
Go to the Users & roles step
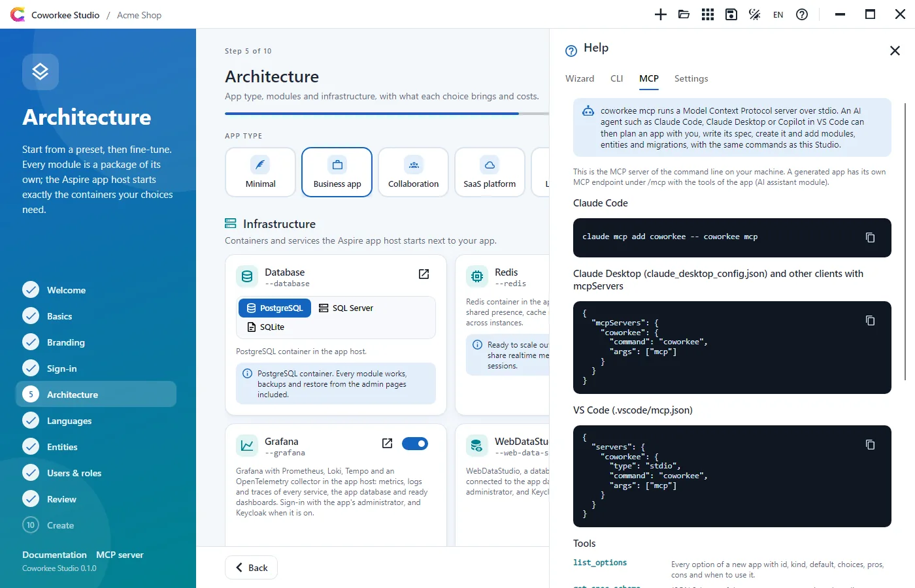(96, 473)
